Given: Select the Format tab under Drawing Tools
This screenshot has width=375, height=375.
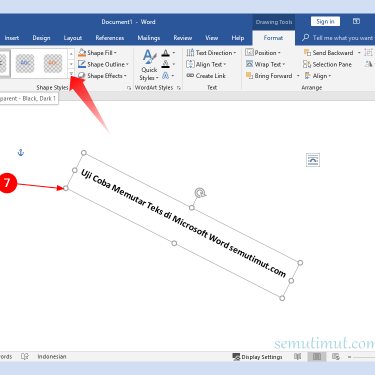Looking at the screenshot, I should coord(273,38).
